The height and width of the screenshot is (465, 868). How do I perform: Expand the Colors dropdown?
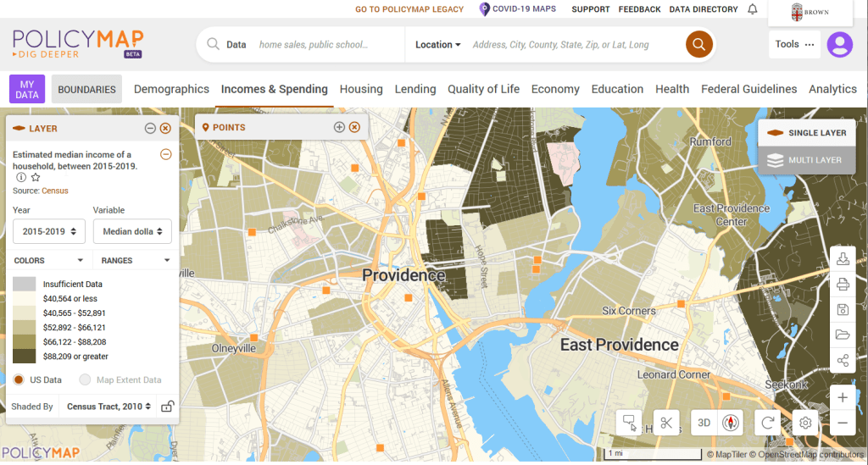(x=49, y=261)
